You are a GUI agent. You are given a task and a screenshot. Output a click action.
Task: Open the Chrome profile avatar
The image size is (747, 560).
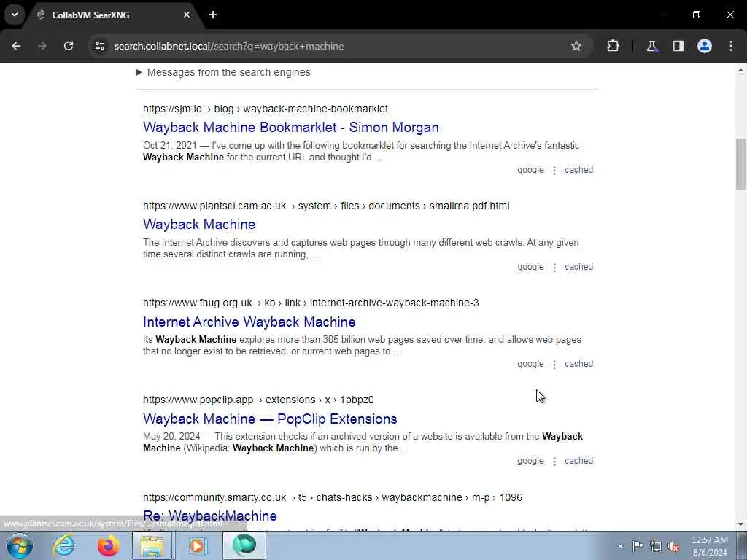tap(705, 46)
